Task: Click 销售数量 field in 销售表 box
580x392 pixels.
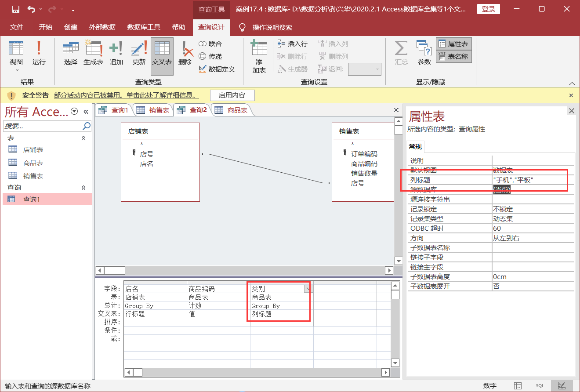Action: [364, 173]
